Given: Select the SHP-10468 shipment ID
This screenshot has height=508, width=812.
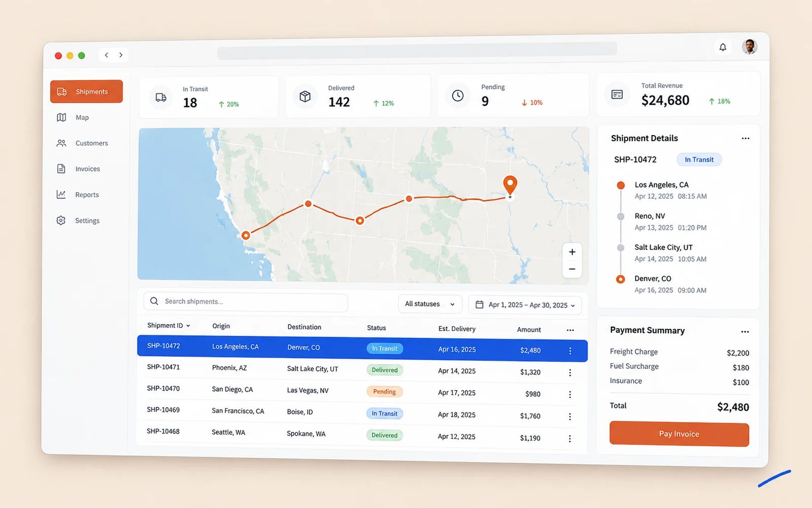Looking at the screenshot, I should pos(163,431).
